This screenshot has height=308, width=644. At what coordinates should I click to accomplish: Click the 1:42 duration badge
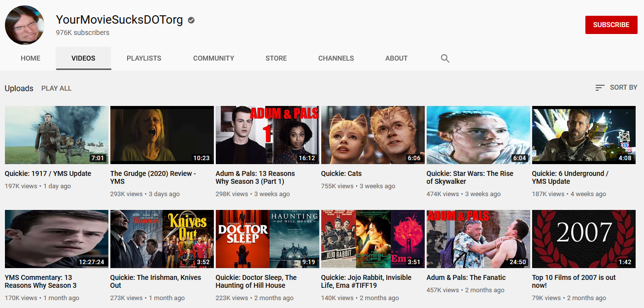click(625, 262)
